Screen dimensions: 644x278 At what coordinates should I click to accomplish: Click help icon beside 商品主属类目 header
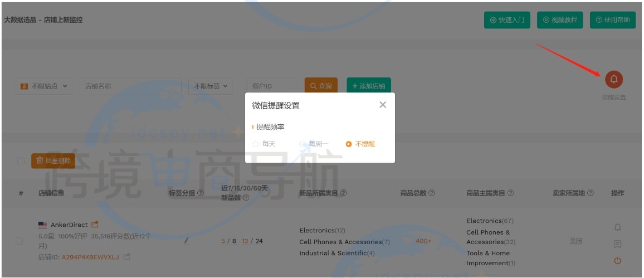pos(510,193)
